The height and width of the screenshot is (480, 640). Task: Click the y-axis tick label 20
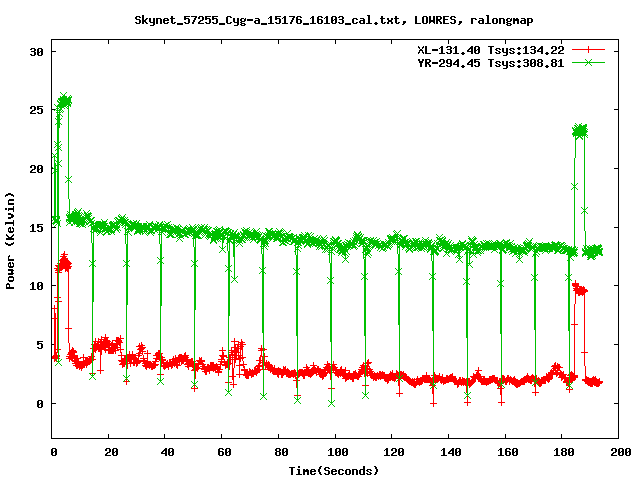36,169
